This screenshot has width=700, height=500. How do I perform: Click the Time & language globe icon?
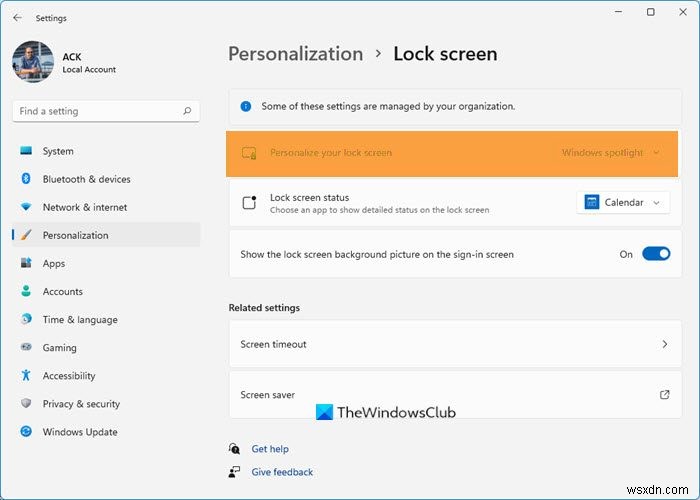pos(26,319)
